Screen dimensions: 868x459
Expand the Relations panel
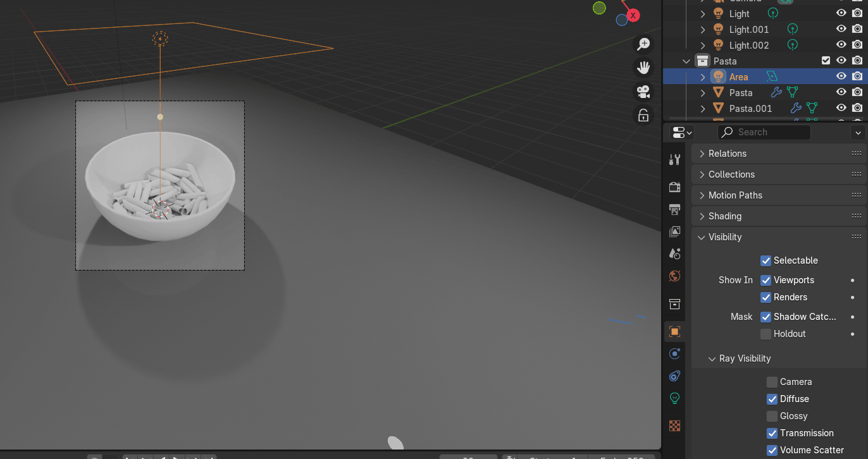pos(727,154)
